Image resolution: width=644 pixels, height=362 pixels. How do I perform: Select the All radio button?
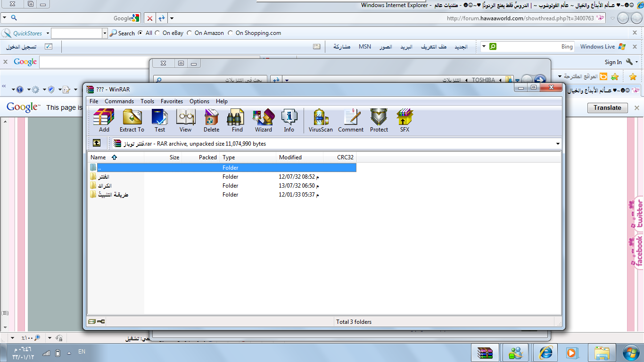(x=140, y=33)
